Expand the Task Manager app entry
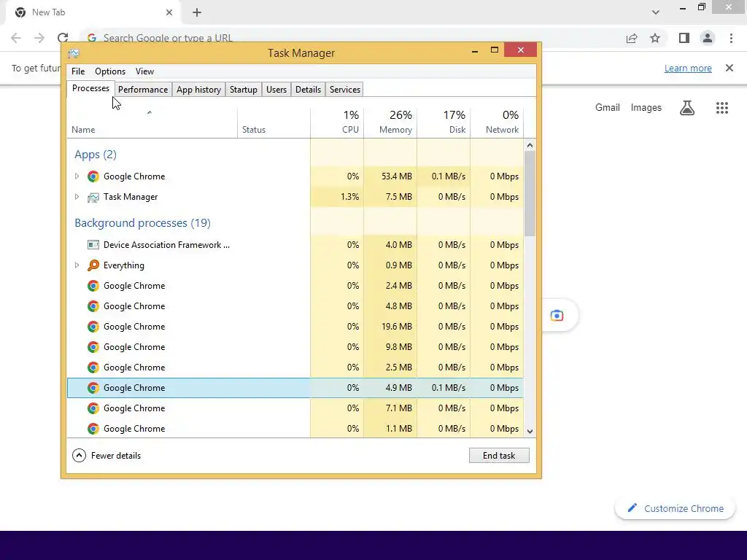 (x=77, y=197)
